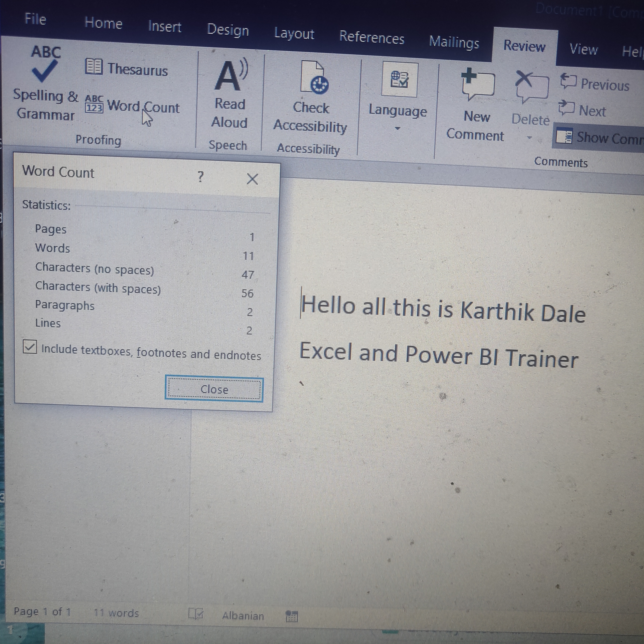This screenshot has width=644, height=644.
Task: Run the Spelling & Grammar check
Action: 45,83
